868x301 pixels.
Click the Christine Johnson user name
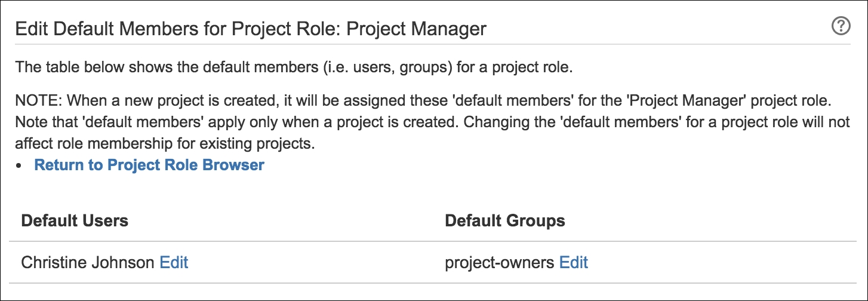[x=88, y=262]
